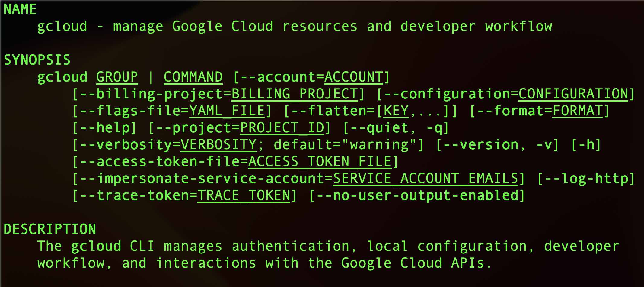Viewport: 644px width, 287px height.
Task: Click the underlined CONFIGURATION placeholder
Action: (x=573, y=94)
